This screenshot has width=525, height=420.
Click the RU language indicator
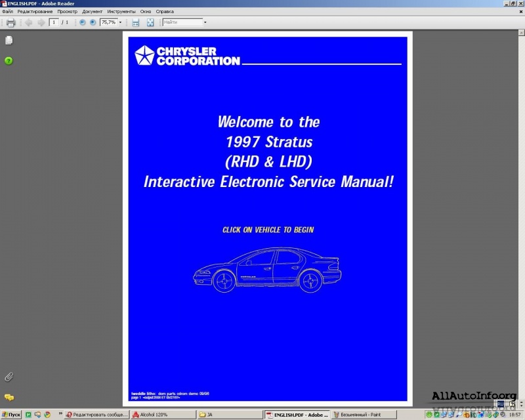coord(501,404)
